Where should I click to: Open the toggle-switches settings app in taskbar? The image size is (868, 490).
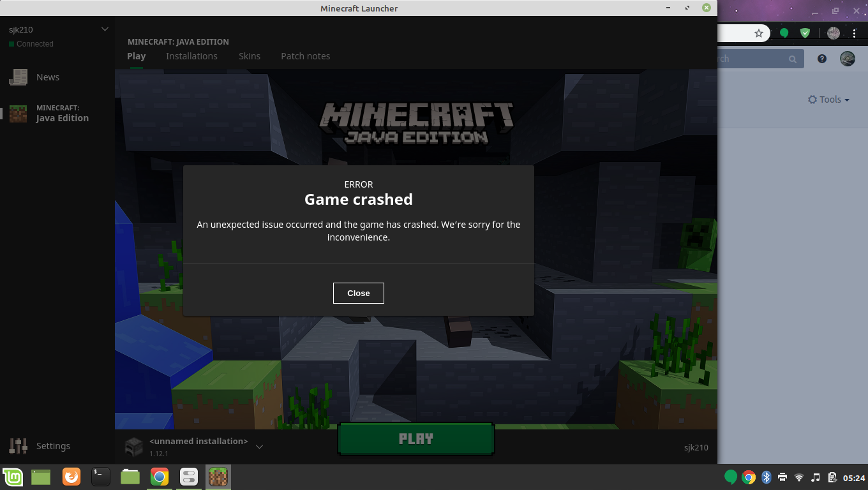tap(189, 477)
